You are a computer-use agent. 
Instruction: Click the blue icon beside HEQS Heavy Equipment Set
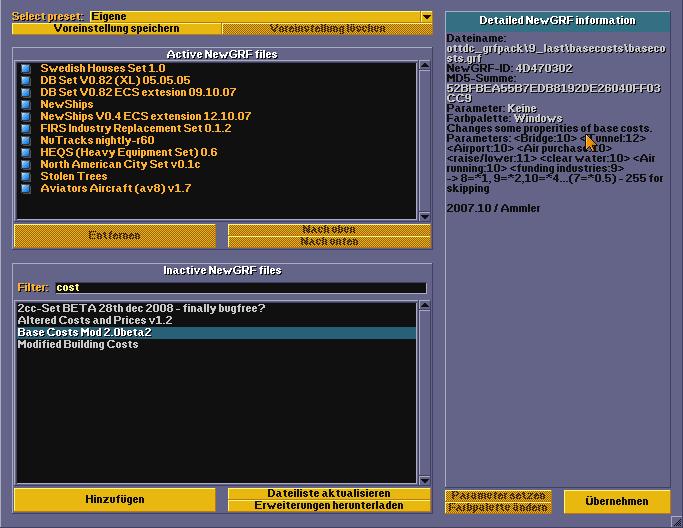point(26,152)
